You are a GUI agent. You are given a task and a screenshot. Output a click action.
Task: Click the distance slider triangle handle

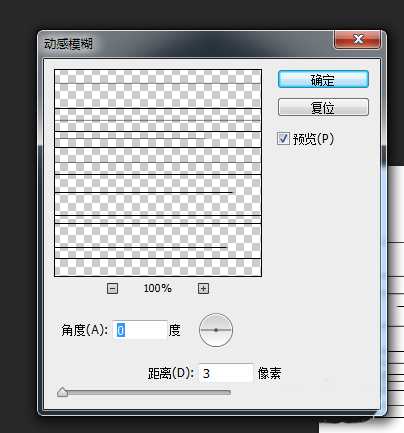click(62, 392)
